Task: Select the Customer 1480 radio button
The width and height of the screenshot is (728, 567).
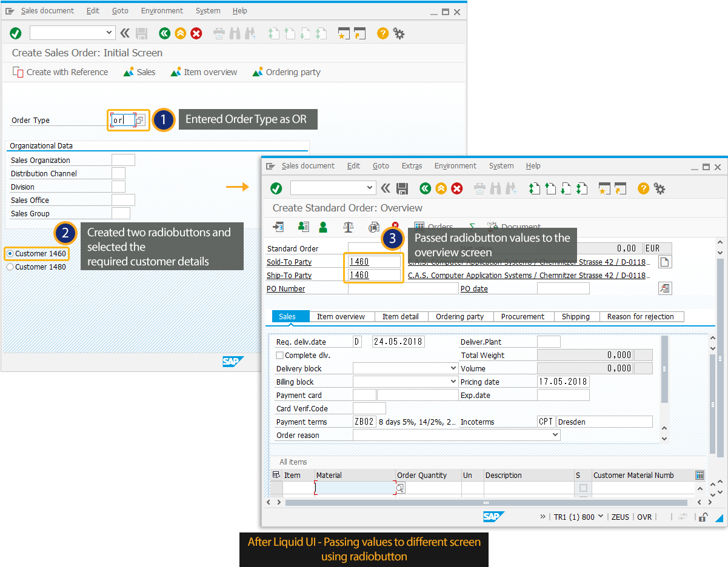Action: (x=10, y=267)
